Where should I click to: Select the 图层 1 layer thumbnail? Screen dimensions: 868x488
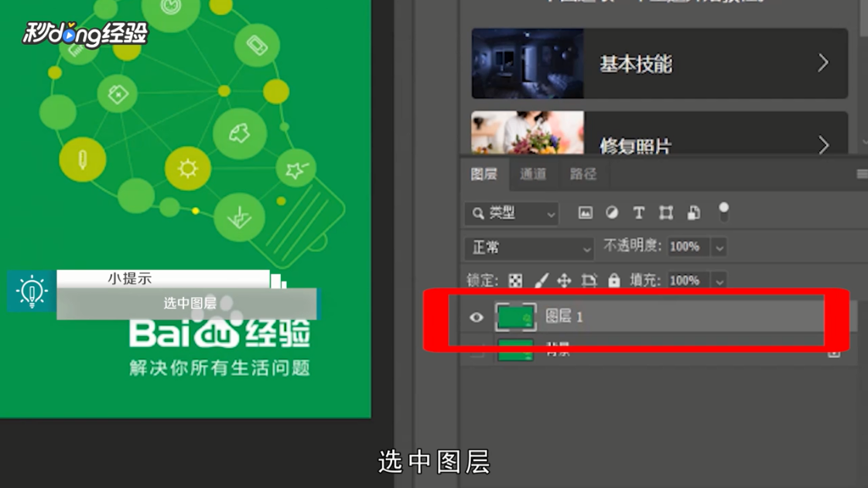[x=515, y=317]
